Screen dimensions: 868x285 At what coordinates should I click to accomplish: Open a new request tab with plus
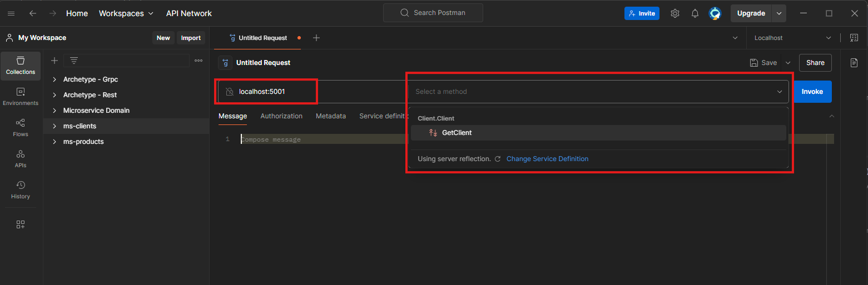point(316,38)
